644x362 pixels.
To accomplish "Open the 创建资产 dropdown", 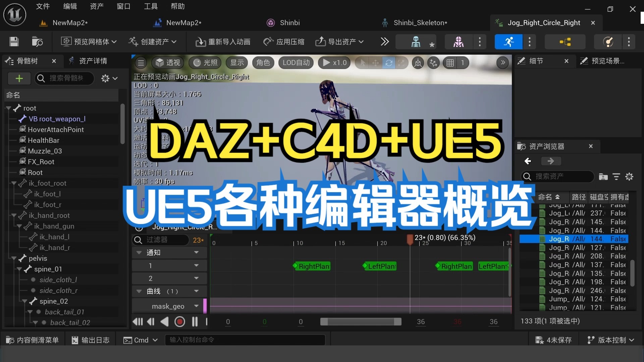I will pos(152,42).
